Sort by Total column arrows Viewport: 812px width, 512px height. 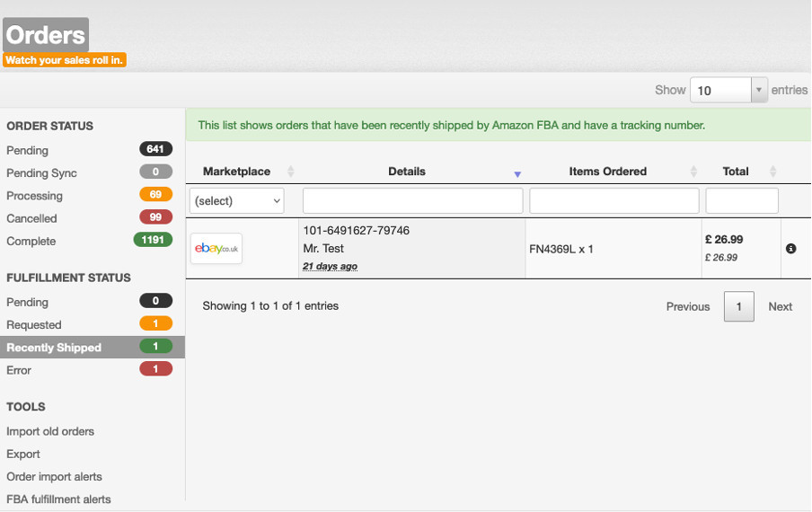pos(773,172)
